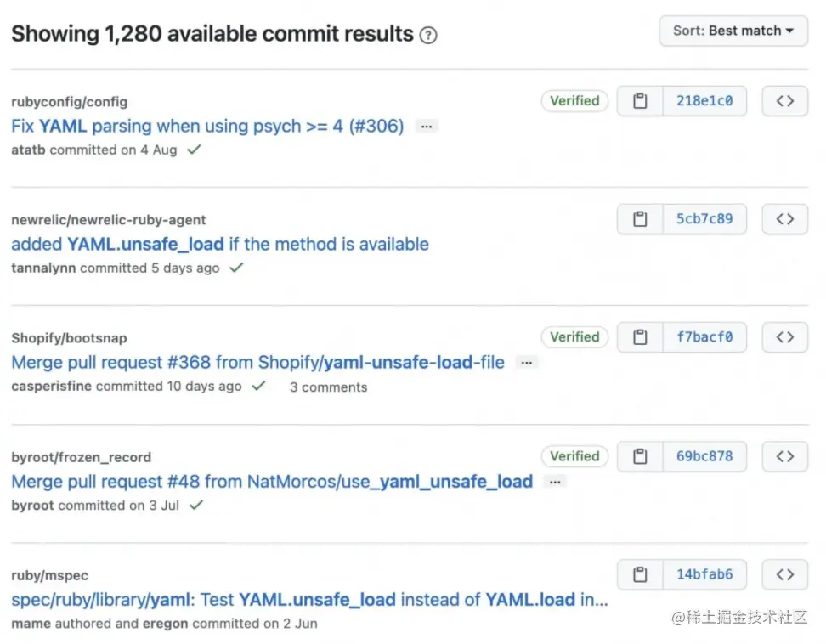Screen dimensions: 826x644
Task: Copy full SHA for commit 69bc878
Action: pos(640,456)
